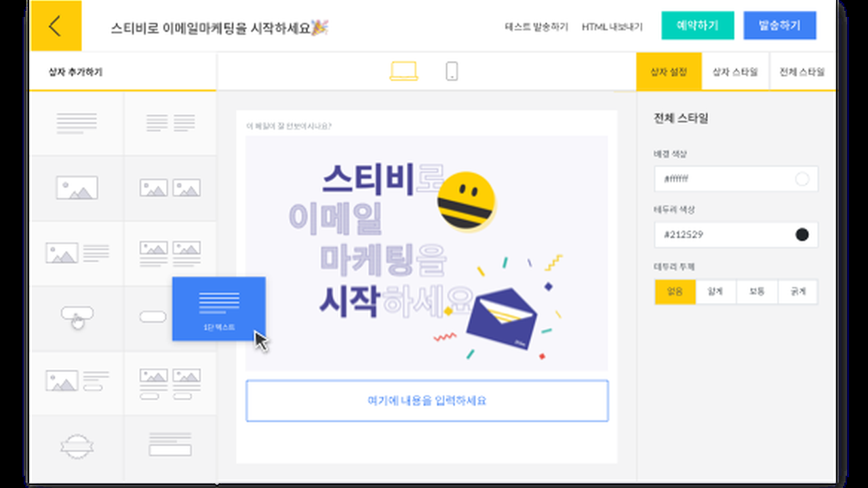Click the blue 발송하기 button
The height and width of the screenshot is (488, 868).
pos(780,26)
